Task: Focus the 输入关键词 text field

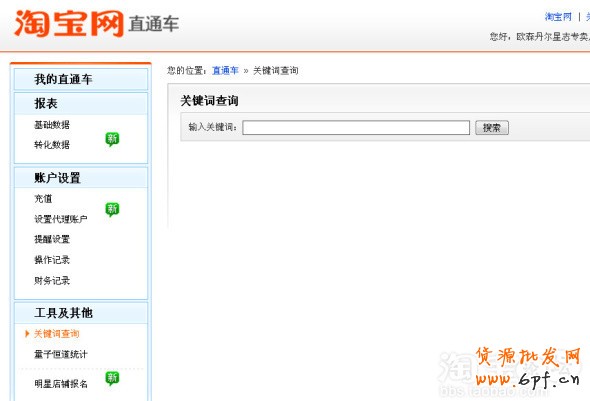Action: coord(356,128)
